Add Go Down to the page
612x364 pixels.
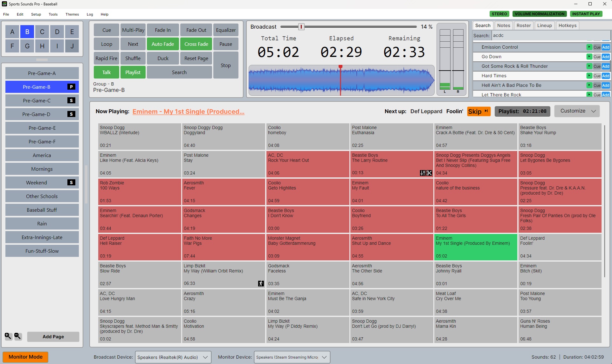tap(606, 57)
